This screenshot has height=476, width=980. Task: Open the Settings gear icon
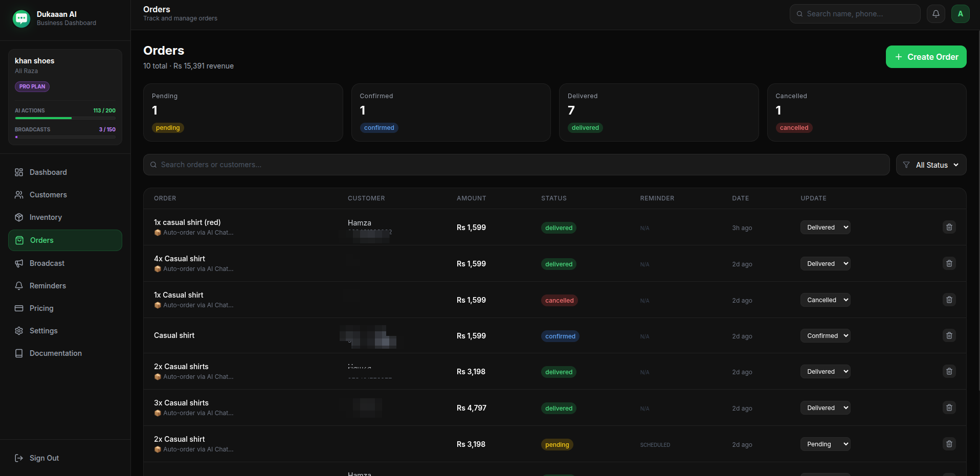click(19, 331)
